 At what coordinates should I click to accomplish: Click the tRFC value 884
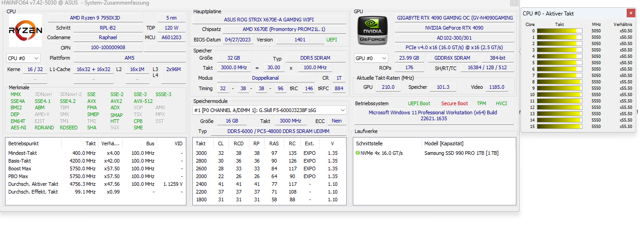point(339,88)
